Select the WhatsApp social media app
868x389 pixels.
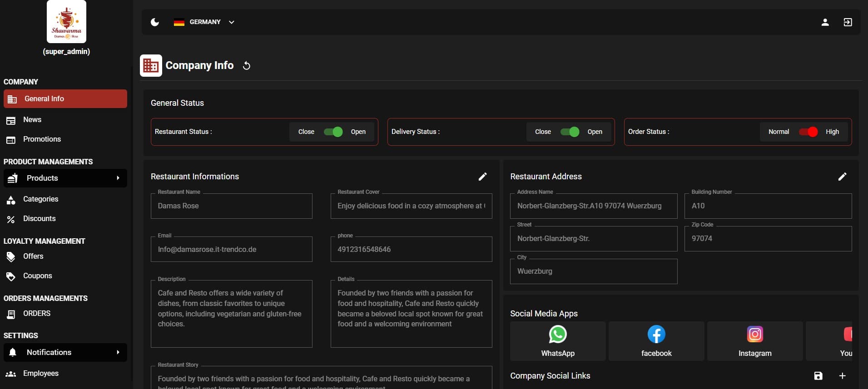(557, 341)
